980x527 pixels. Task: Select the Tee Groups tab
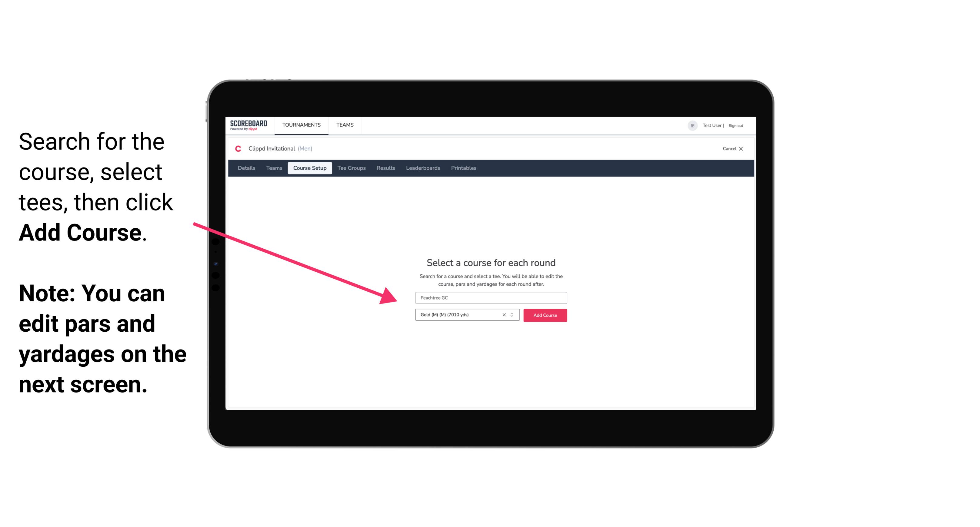click(351, 168)
